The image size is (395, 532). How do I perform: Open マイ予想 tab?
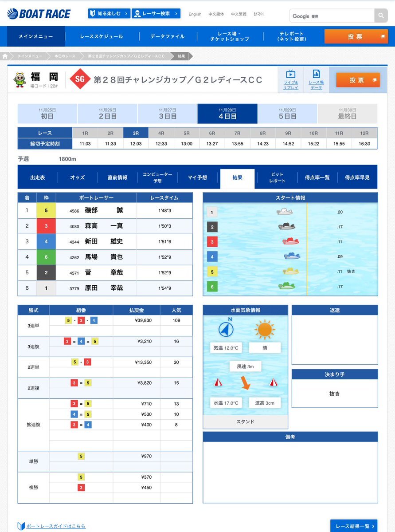coord(198,177)
